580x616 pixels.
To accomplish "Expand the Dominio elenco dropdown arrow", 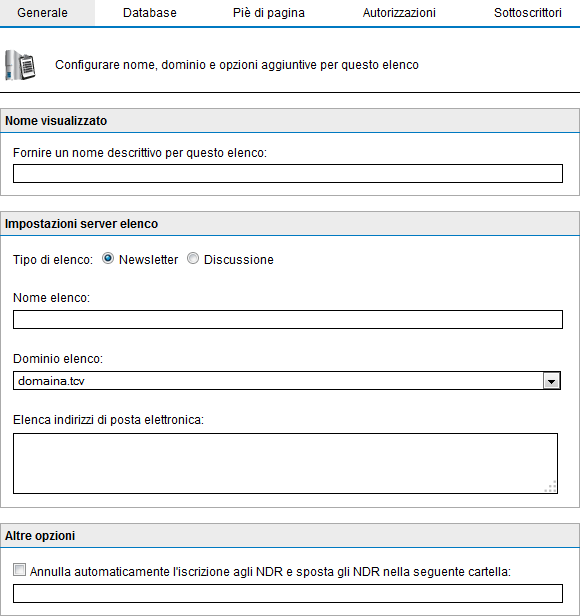I will pos(551,381).
